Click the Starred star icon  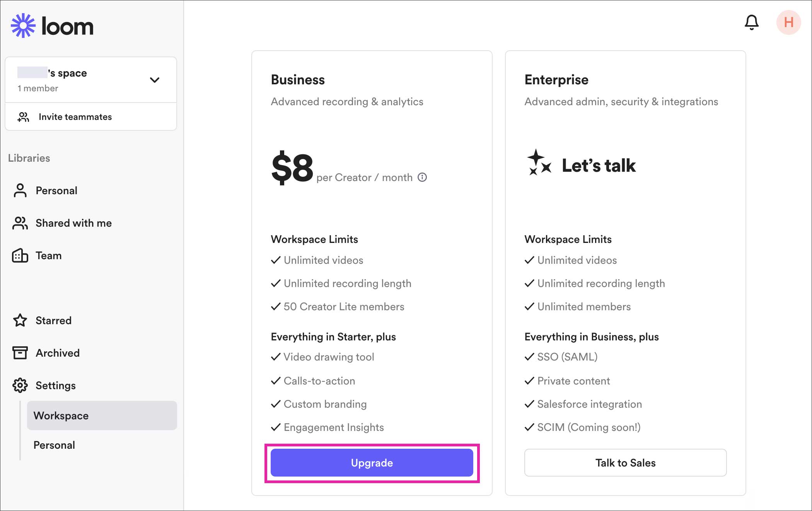tap(20, 320)
